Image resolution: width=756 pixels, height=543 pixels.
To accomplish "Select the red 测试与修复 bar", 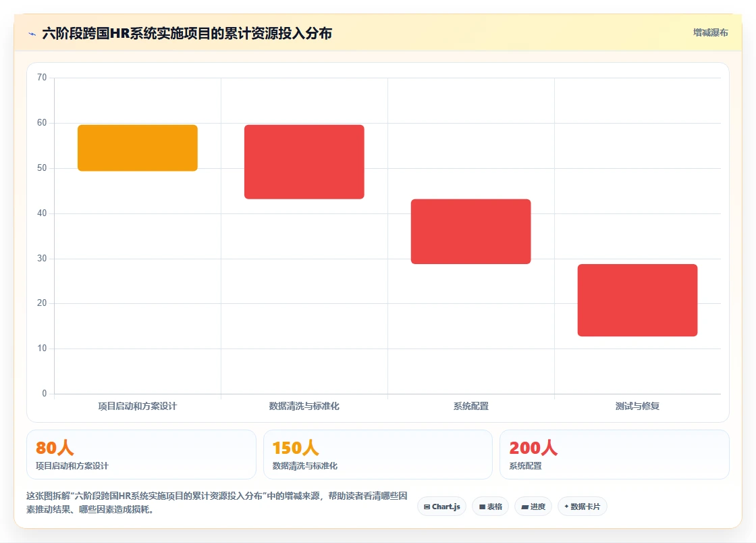I will click(x=637, y=300).
